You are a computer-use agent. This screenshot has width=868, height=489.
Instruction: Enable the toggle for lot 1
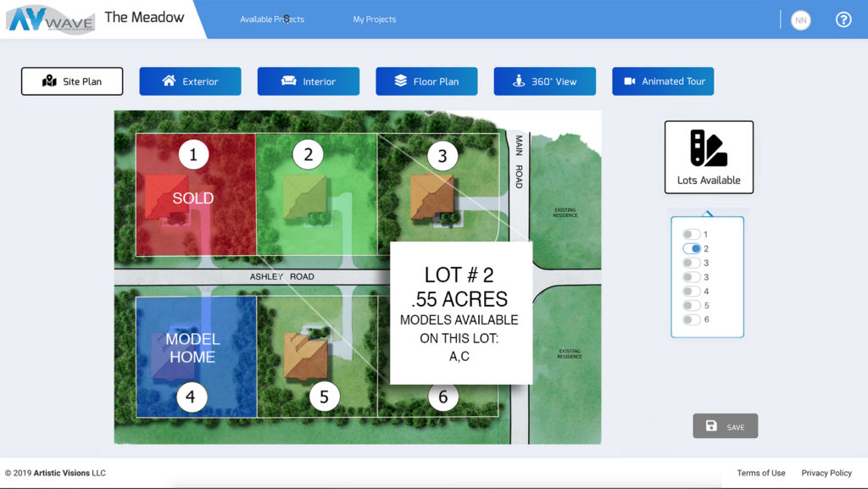coord(692,235)
